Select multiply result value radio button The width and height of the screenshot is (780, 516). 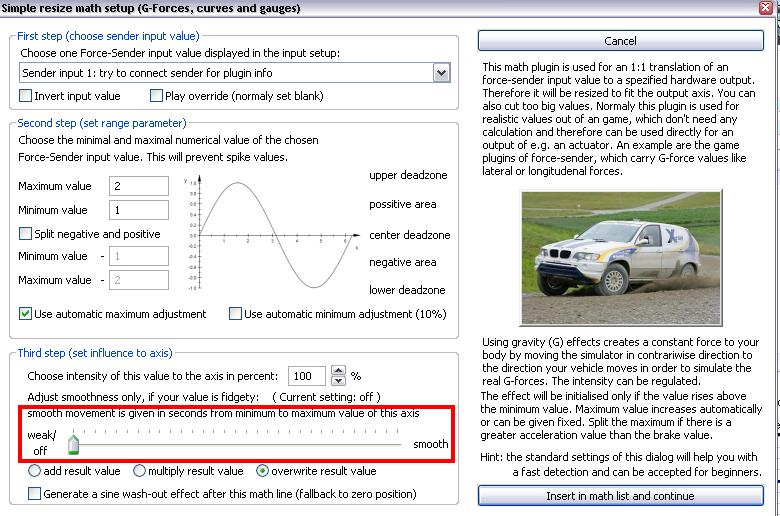(x=139, y=471)
